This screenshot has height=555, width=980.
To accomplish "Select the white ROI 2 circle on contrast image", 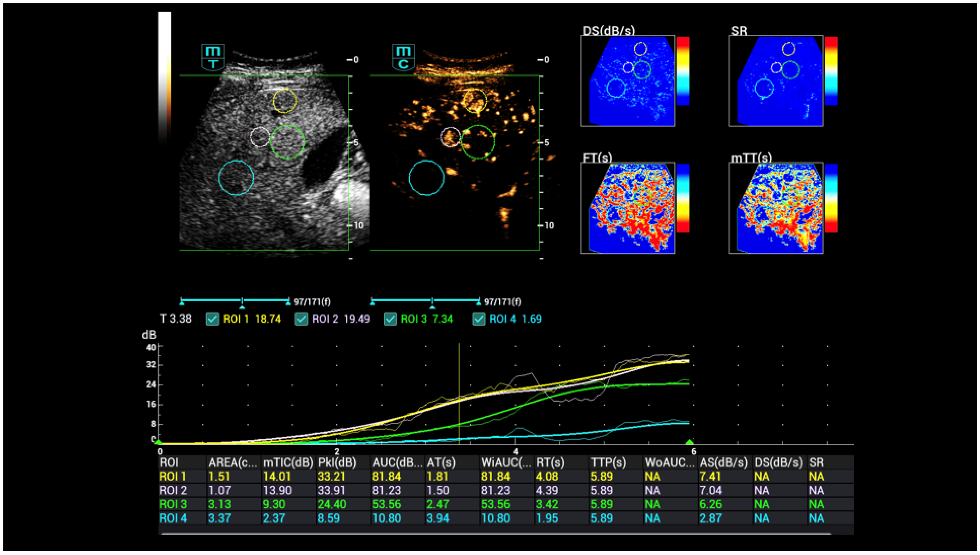I will 451,137.
